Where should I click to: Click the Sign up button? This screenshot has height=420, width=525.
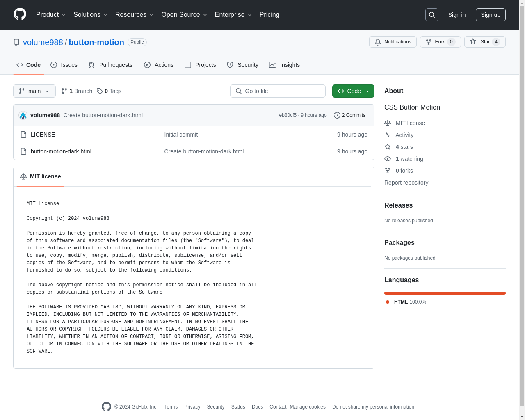(491, 15)
